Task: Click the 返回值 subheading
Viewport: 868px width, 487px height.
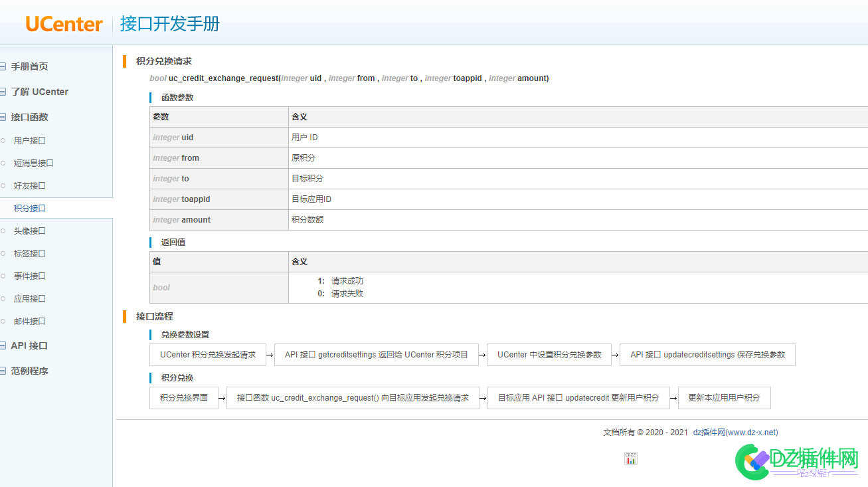Action: pyautogui.click(x=173, y=242)
